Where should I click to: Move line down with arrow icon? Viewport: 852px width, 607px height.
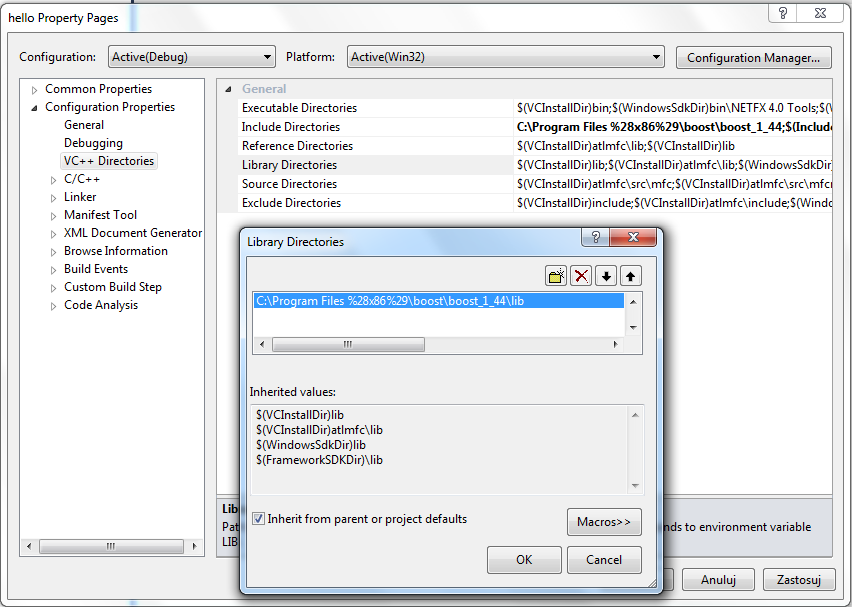(x=606, y=276)
